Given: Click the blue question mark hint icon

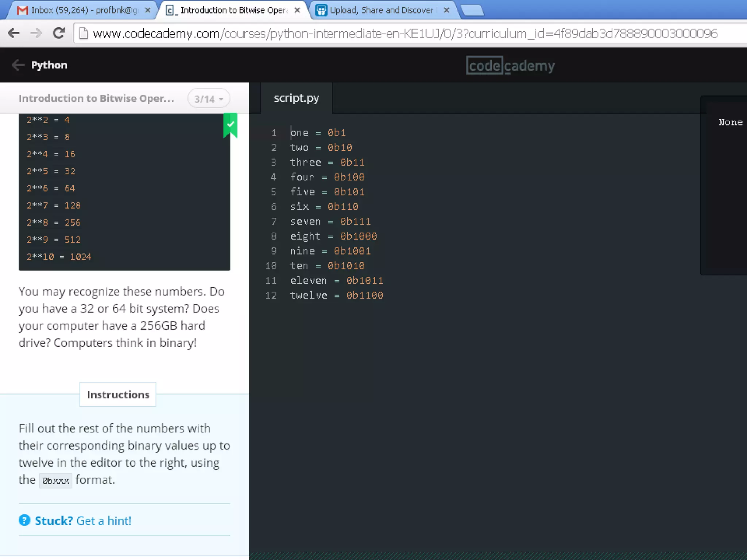Looking at the screenshot, I should click(24, 520).
